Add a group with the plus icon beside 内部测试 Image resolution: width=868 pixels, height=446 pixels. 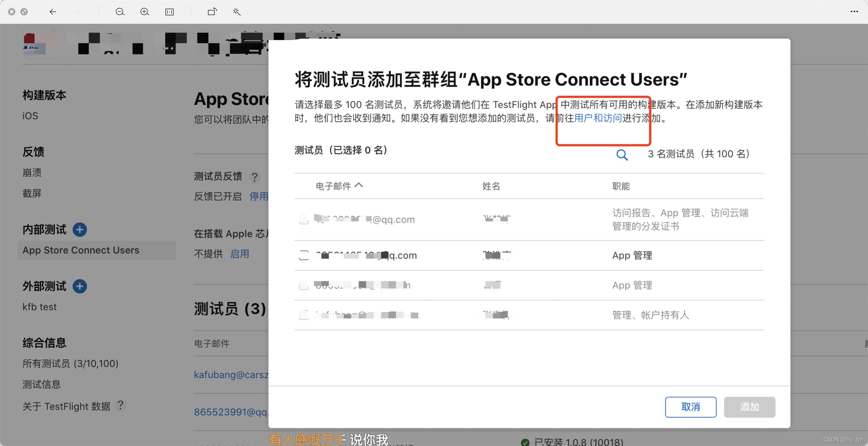[x=80, y=229]
